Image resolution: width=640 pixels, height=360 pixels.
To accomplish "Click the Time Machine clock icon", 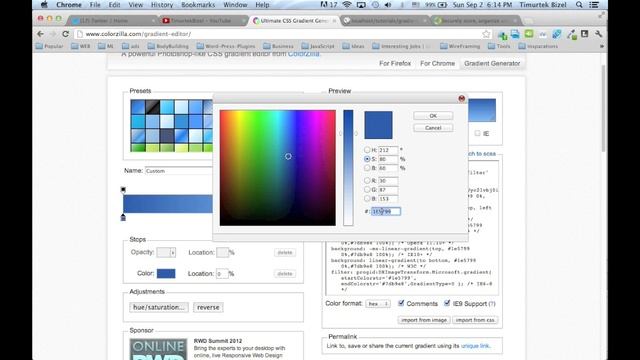I will coord(375,5).
